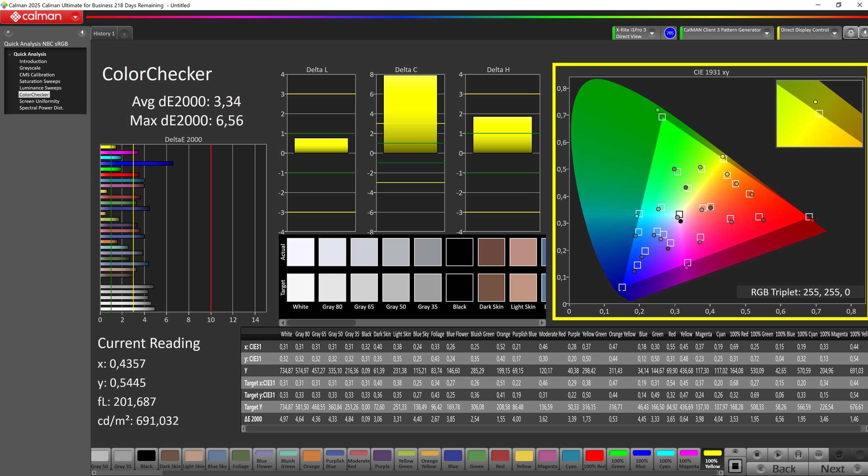This screenshot has height=476, width=868.
Task: Add a new history tab
Action: 124,34
